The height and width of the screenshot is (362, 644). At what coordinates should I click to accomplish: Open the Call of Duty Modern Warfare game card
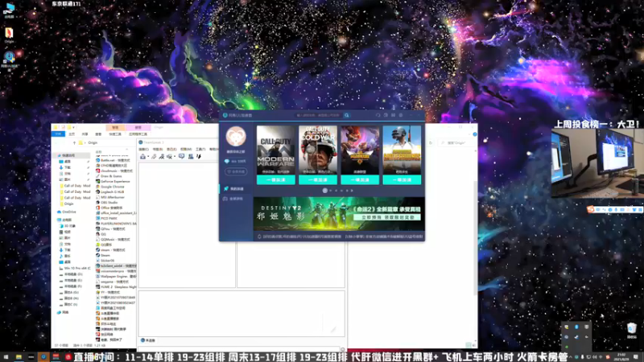(x=276, y=150)
